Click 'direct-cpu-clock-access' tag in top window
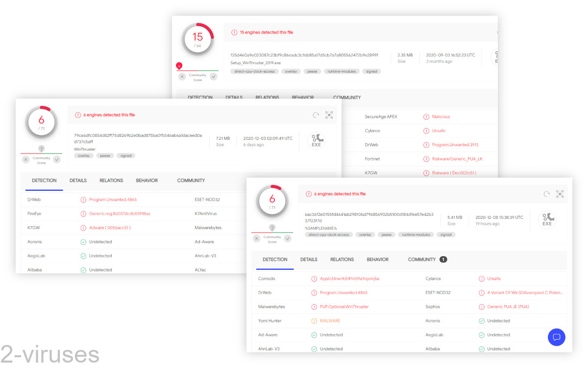Screen dimensions: 588x368 (255, 71)
